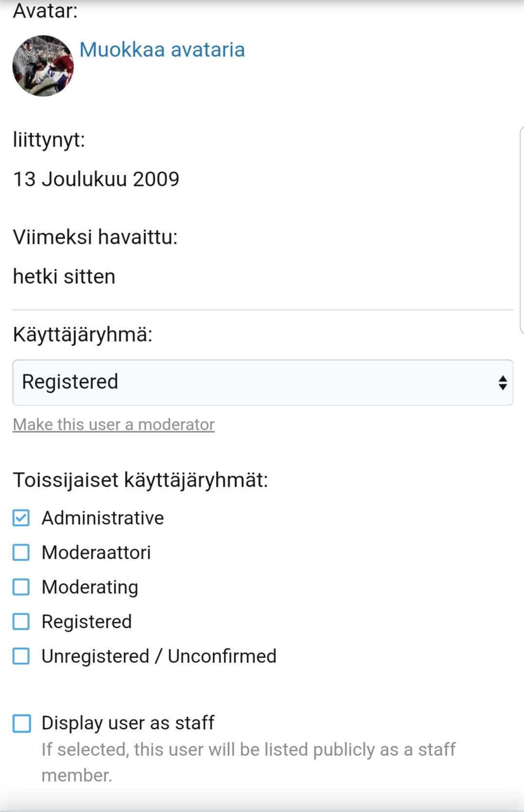Click the Viimeksi havaittu: label
The width and height of the screenshot is (524, 812).
click(95, 237)
